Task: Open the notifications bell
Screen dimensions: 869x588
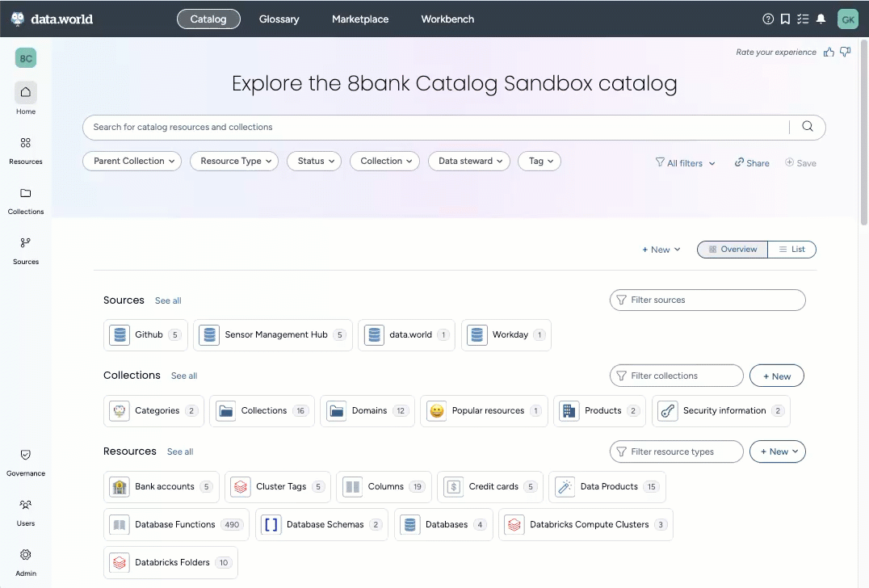Action: coord(821,19)
